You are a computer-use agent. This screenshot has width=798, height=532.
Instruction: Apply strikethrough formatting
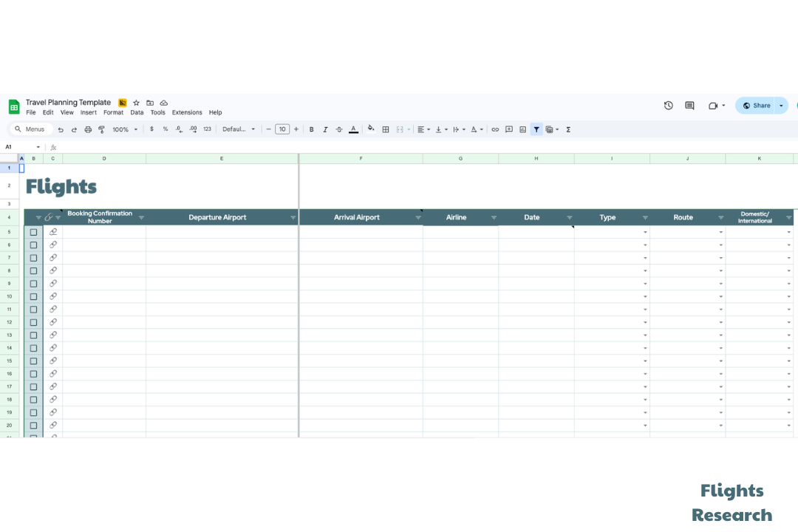tap(338, 129)
